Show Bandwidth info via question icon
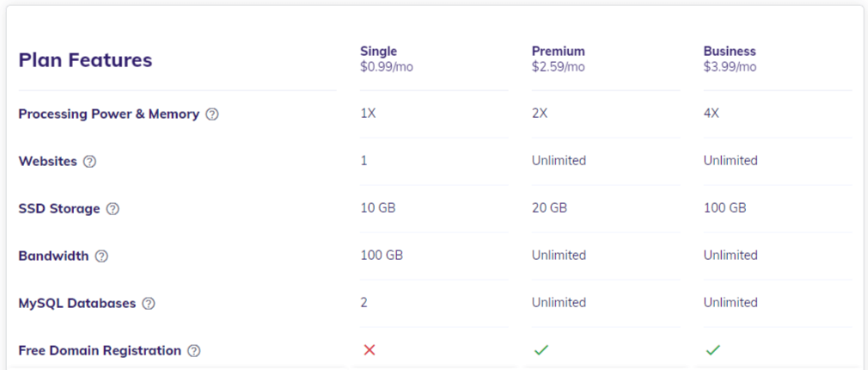This screenshot has width=868, height=370. [x=101, y=256]
